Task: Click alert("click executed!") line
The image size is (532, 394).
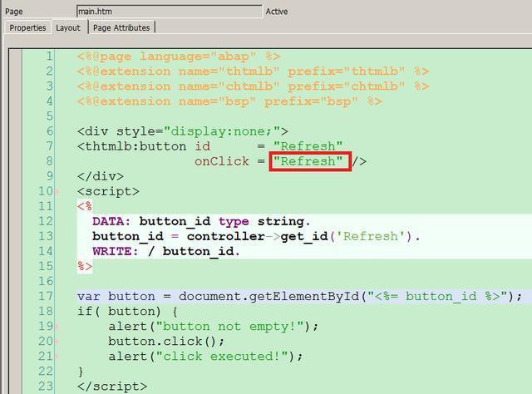Action: 205,357
